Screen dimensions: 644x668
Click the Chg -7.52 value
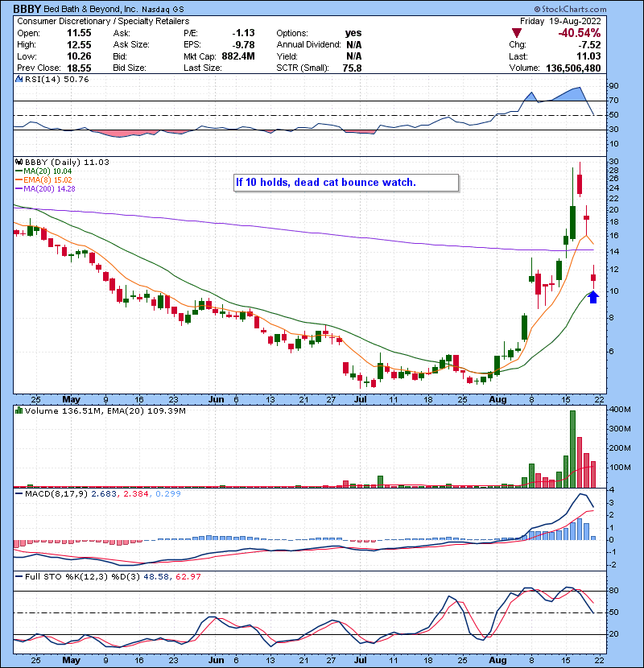tap(589, 45)
